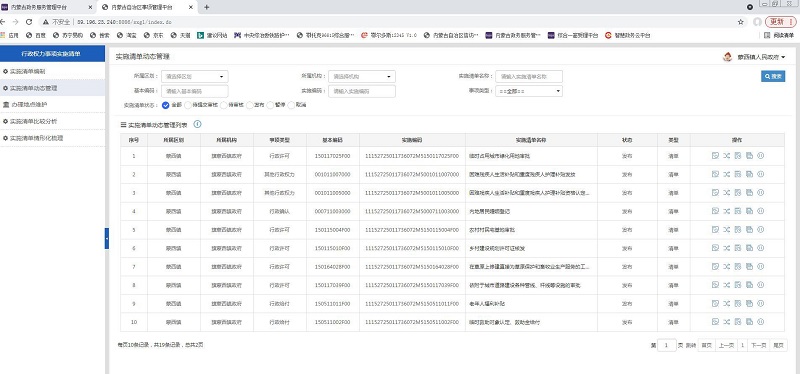Click the copy pages icon in row 4
Screen dimensions: 800x374
coord(749,211)
